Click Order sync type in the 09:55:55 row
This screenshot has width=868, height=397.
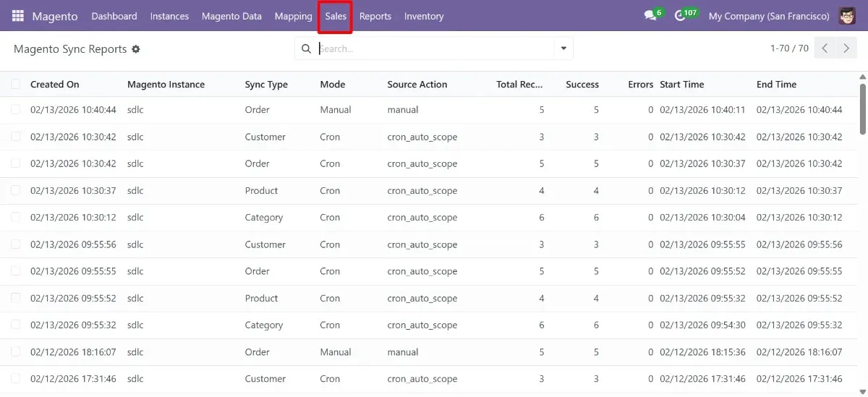tap(258, 271)
